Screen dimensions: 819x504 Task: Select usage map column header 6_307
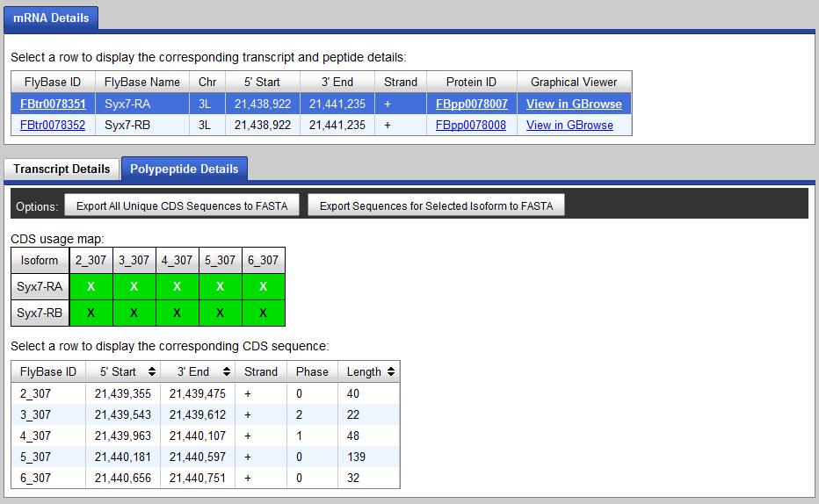pyautogui.click(x=264, y=260)
